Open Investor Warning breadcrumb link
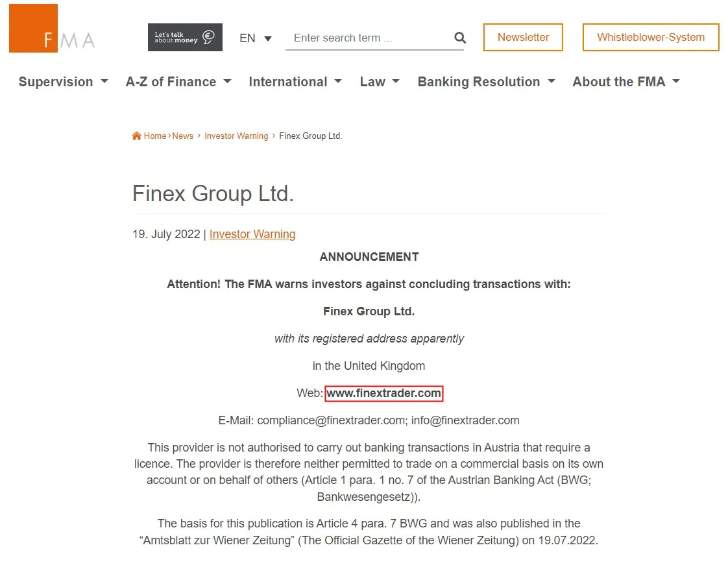 click(x=236, y=136)
